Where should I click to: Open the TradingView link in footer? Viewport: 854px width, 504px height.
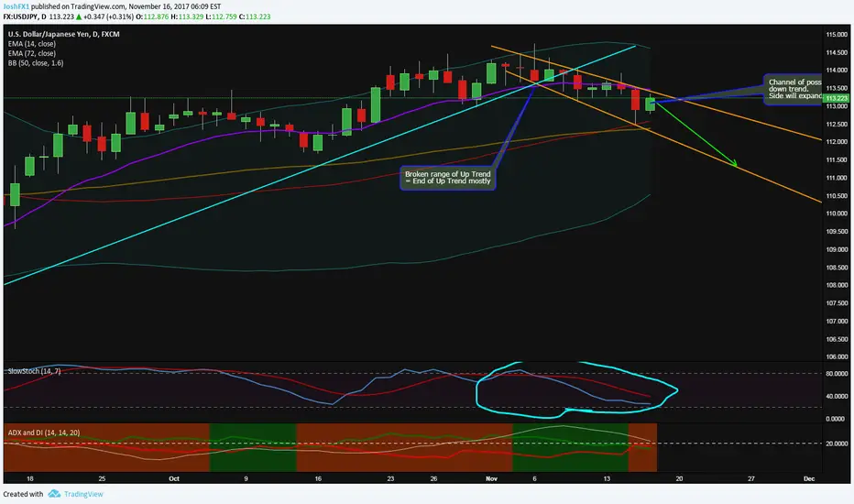(83, 494)
